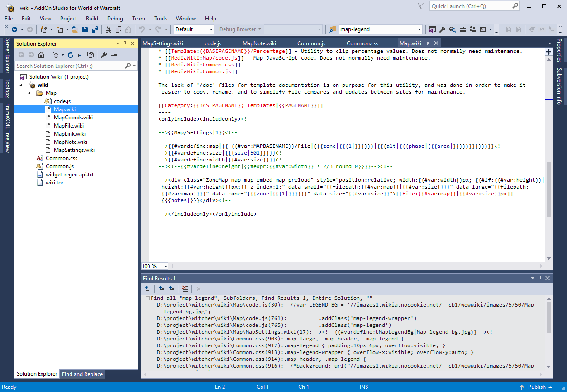Click the Add New Item toolbar icon
567x392 pixels.
click(60, 29)
